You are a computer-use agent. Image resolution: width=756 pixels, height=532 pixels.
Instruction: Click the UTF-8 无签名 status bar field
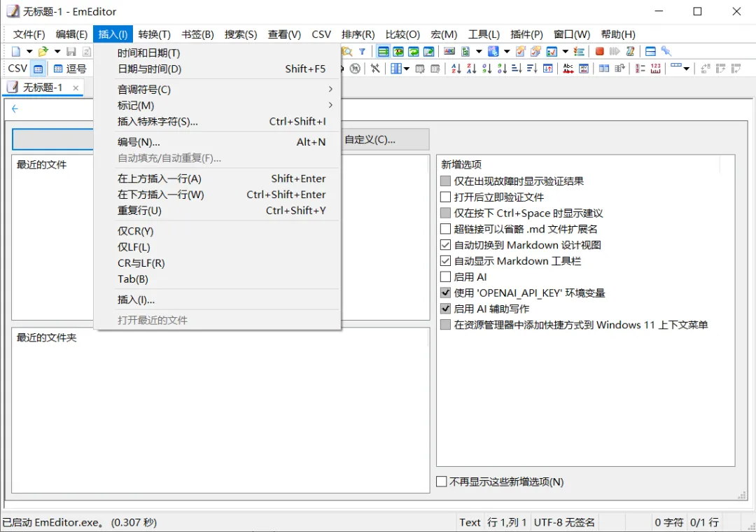[564, 522]
